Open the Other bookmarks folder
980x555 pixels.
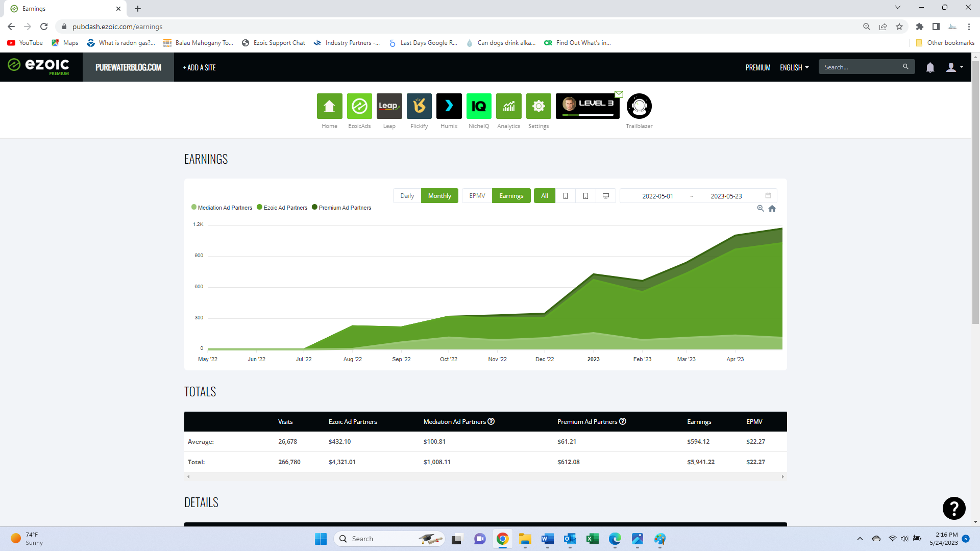point(945,43)
